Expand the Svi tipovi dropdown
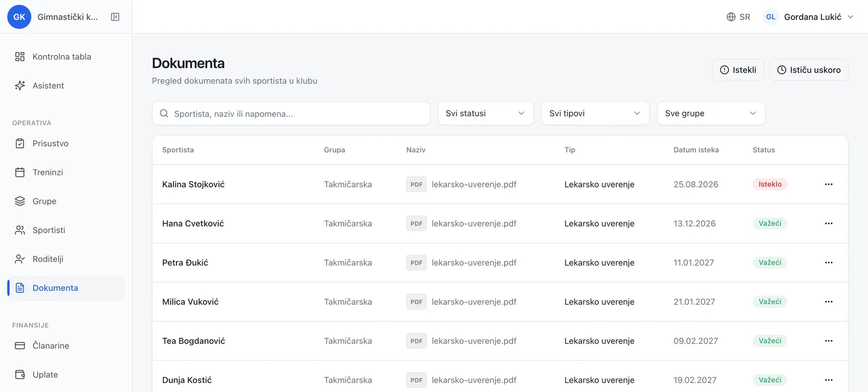 click(595, 113)
